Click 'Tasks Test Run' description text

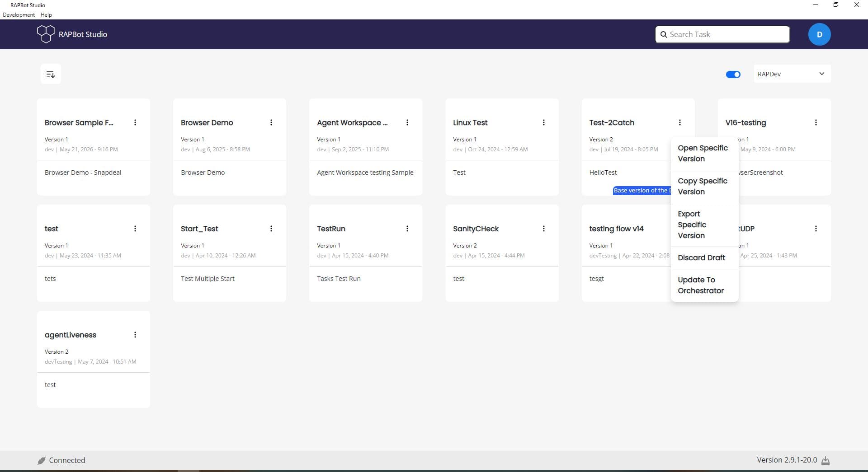tap(339, 279)
